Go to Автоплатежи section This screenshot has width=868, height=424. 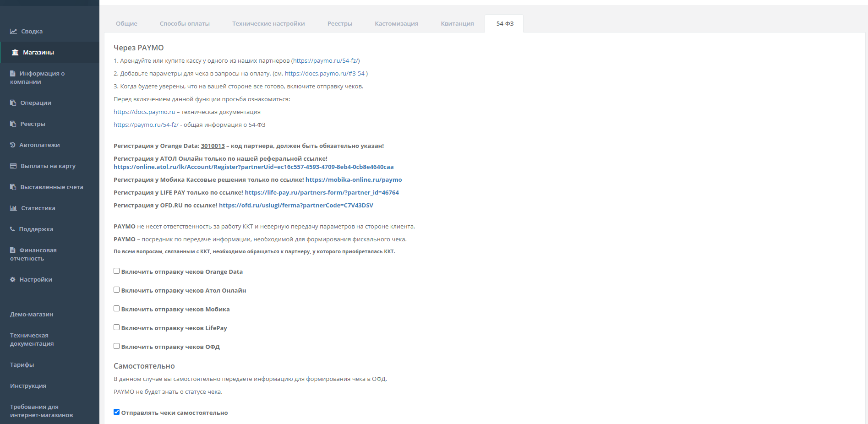[49, 145]
